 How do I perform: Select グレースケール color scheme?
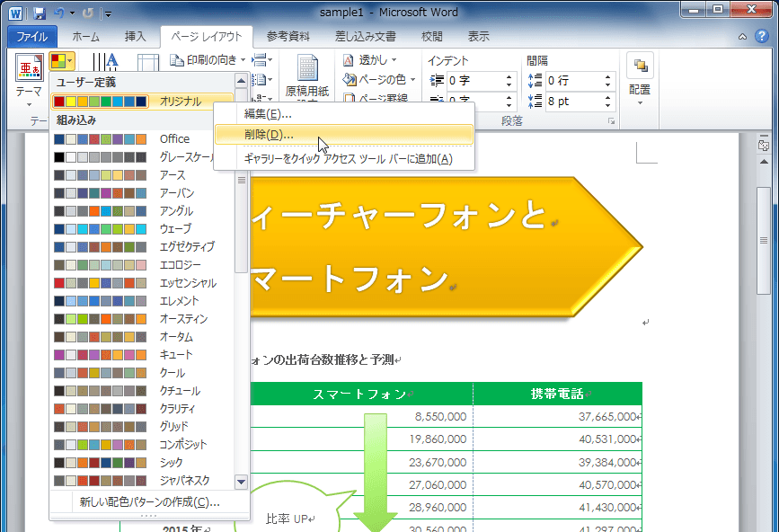pyautogui.click(x=142, y=157)
